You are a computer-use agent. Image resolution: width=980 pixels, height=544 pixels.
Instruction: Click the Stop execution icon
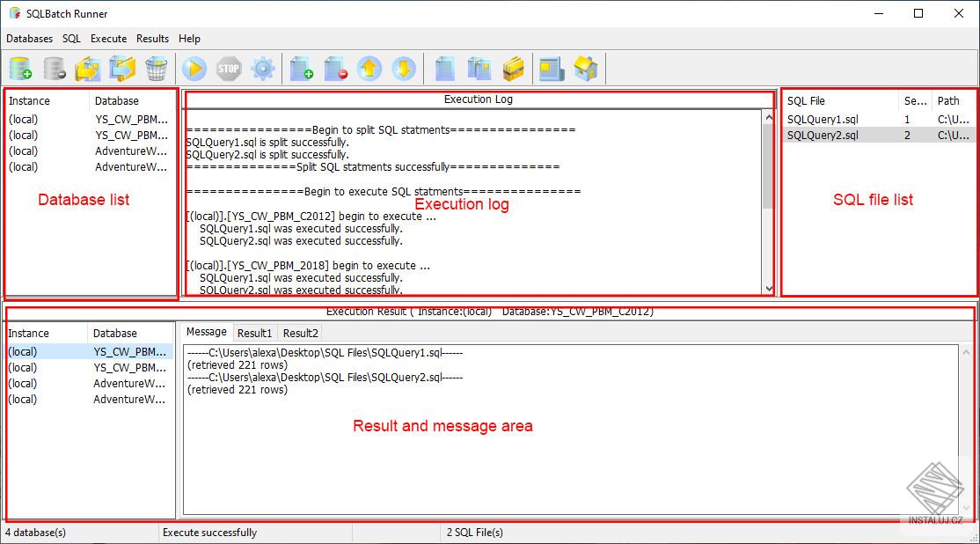coord(228,69)
